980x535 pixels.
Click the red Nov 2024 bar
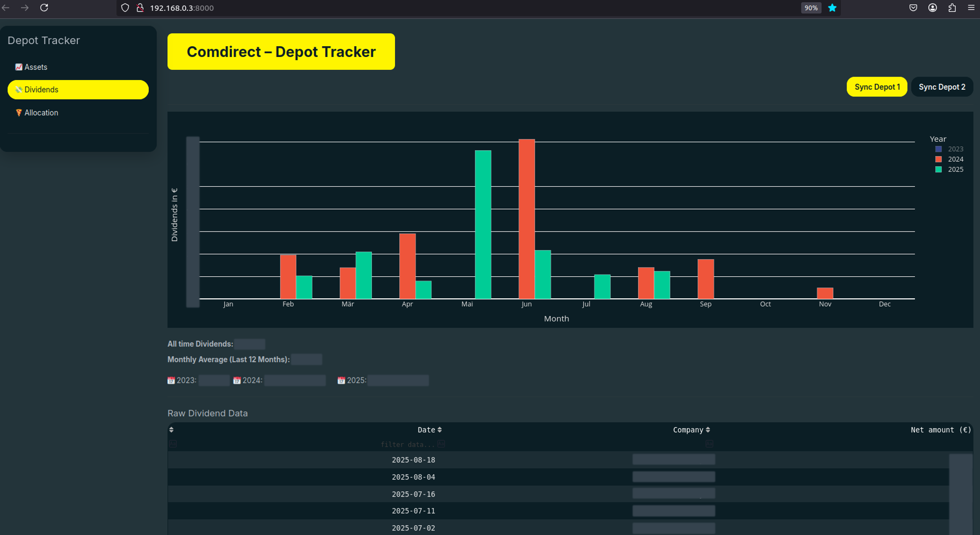tap(825, 293)
